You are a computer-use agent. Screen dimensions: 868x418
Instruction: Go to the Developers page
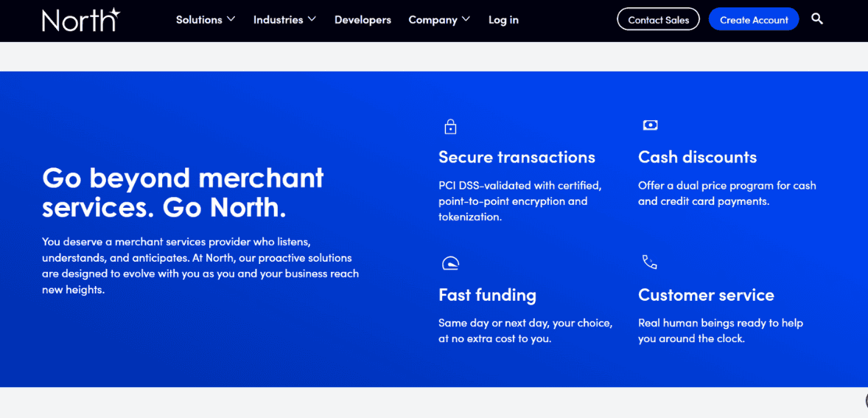(x=363, y=20)
